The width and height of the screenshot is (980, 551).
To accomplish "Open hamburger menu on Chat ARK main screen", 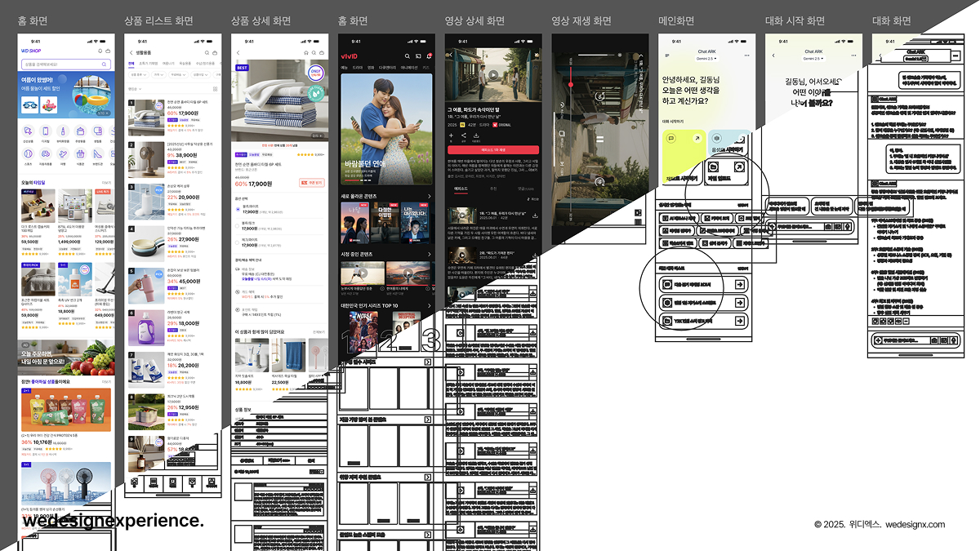I will (667, 56).
